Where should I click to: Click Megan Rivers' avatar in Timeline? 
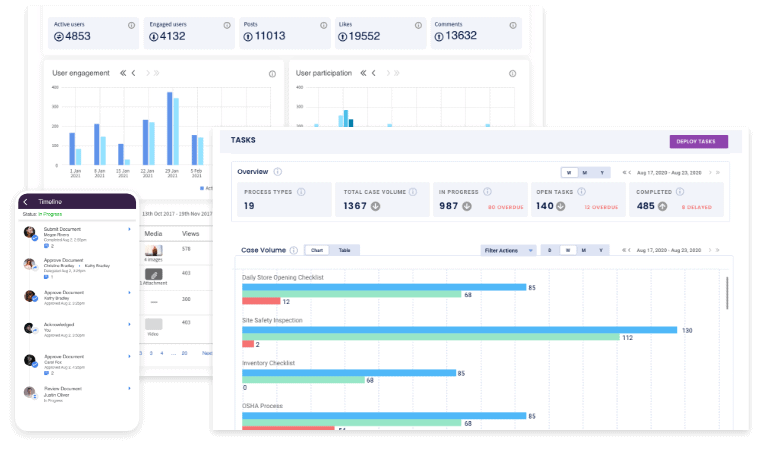(30, 232)
